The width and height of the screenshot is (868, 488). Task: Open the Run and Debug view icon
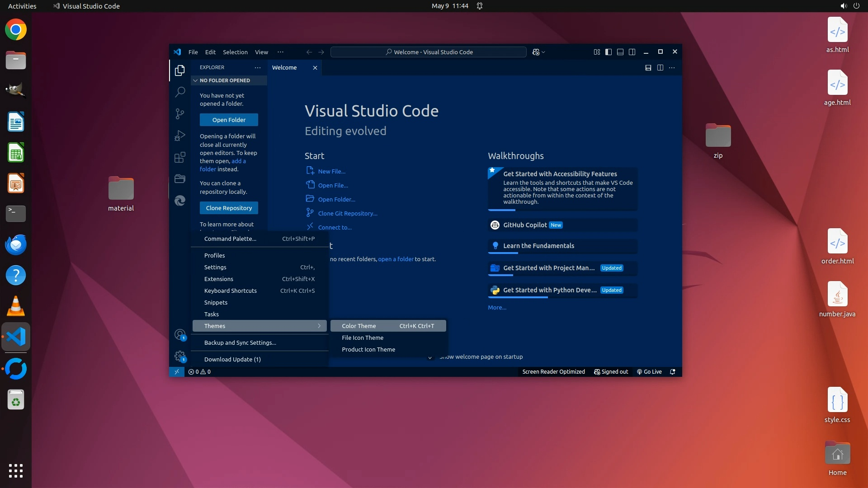[x=180, y=135]
